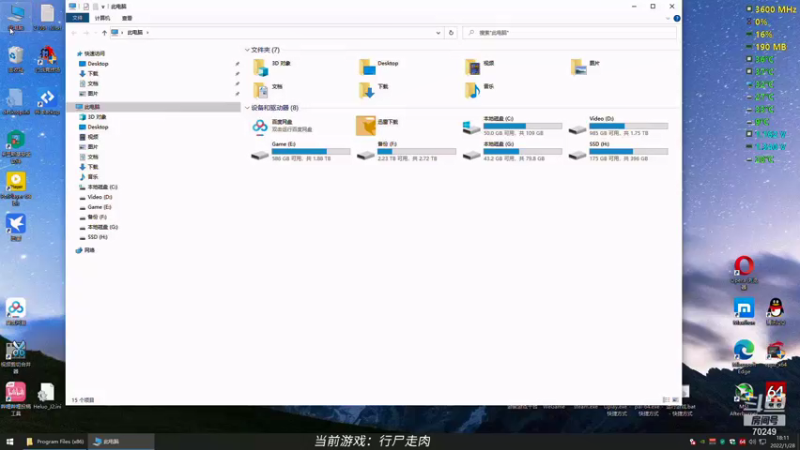Select 本地磁盘 (C:) in the navigation pane
Image resolution: width=800 pixels, height=450 pixels.
[102, 187]
